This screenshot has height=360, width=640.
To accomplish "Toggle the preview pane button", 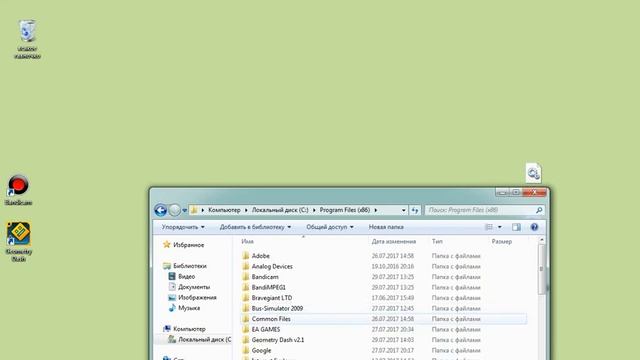I will coord(516,227).
